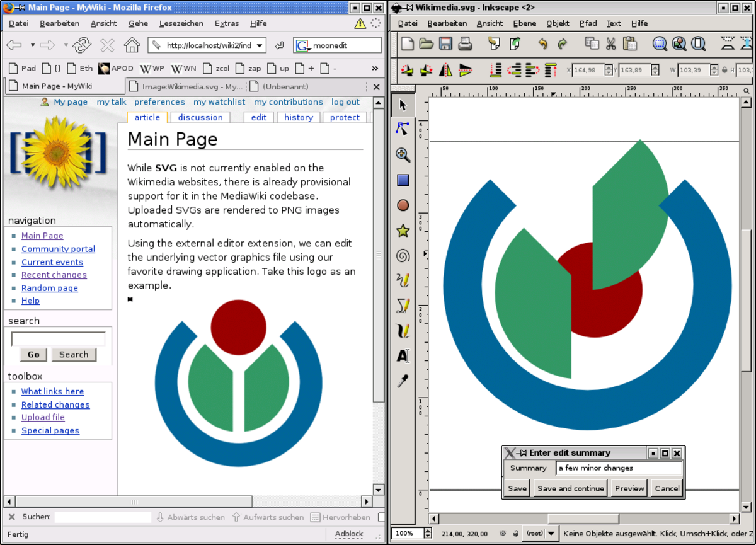The height and width of the screenshot is (545, 756).
Task: Open search engine selector dropdown in Firefox
Action: [303, 45]
